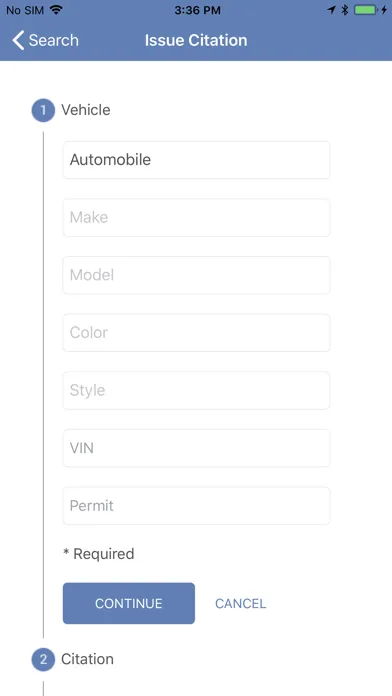Tap the battery indicator icon
The image size is (392, 696).
coord(370,10)
